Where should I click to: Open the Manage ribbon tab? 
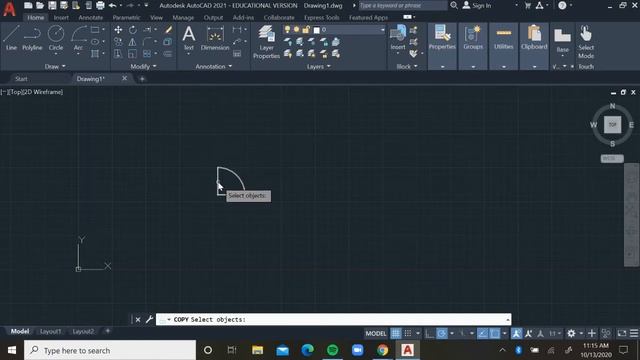(183, 18)
